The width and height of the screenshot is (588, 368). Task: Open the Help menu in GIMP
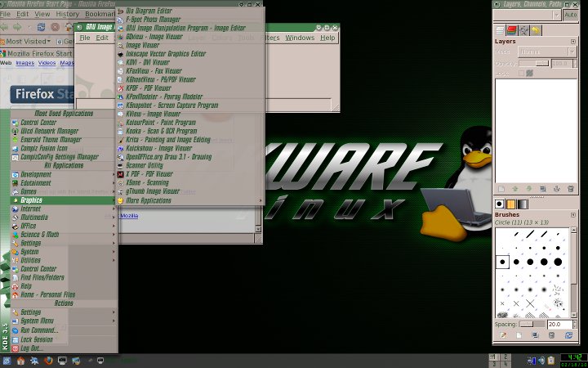pyautogui.click(x=327, y=38)
